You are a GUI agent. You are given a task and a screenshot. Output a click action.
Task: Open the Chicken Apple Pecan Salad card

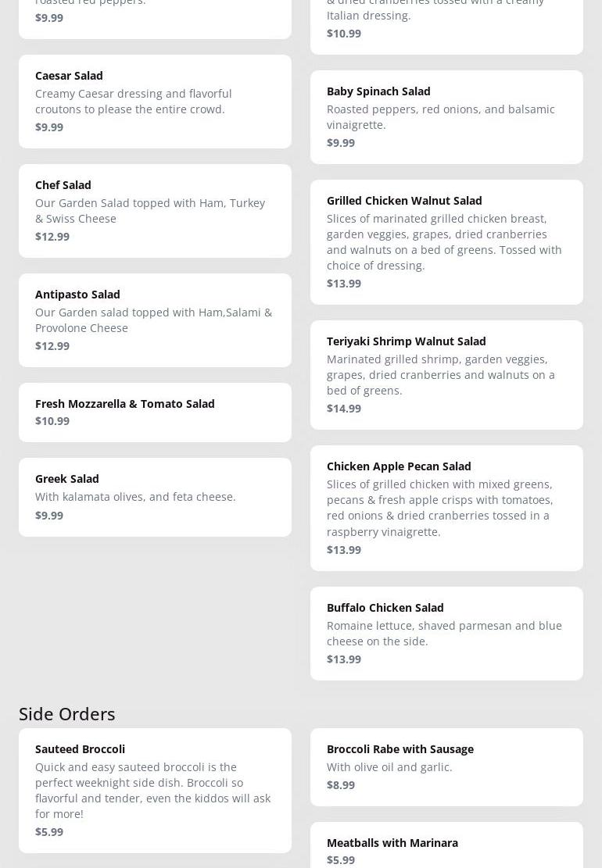[446, 507]
